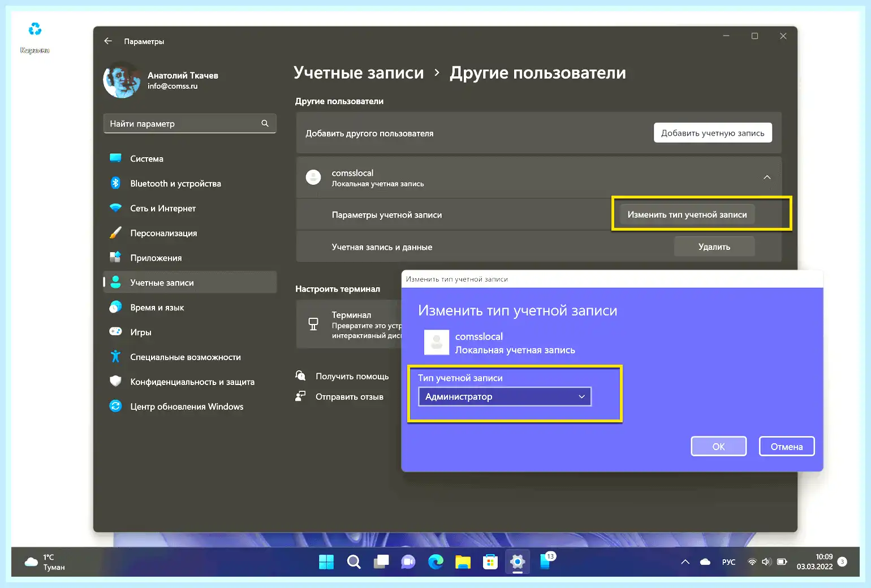Open notification center badge

click(842, 562)
